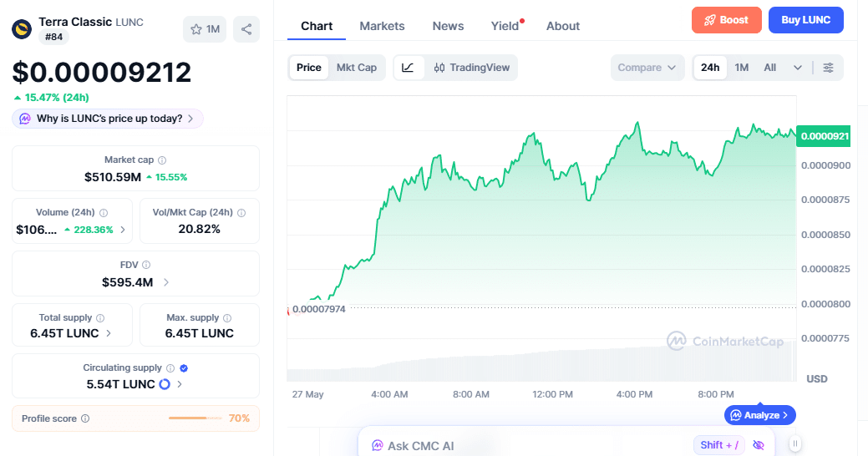Click the $510.59M market cap value
Screen dimensions: 868x456
pos(113,177)
